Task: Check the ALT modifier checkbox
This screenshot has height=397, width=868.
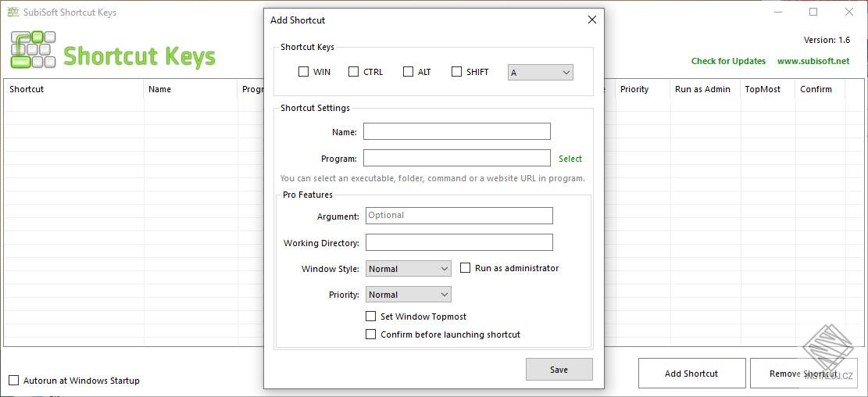Action: pyautogui.click(x=408, y=71)
